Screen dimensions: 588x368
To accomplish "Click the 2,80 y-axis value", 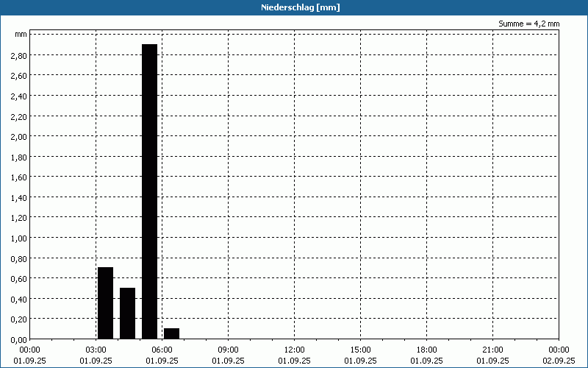I will point(19,55).
